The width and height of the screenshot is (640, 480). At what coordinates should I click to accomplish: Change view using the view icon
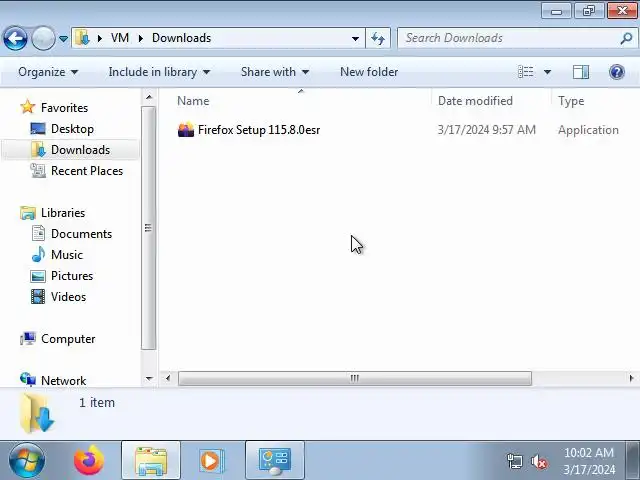(x=525, y=72)
